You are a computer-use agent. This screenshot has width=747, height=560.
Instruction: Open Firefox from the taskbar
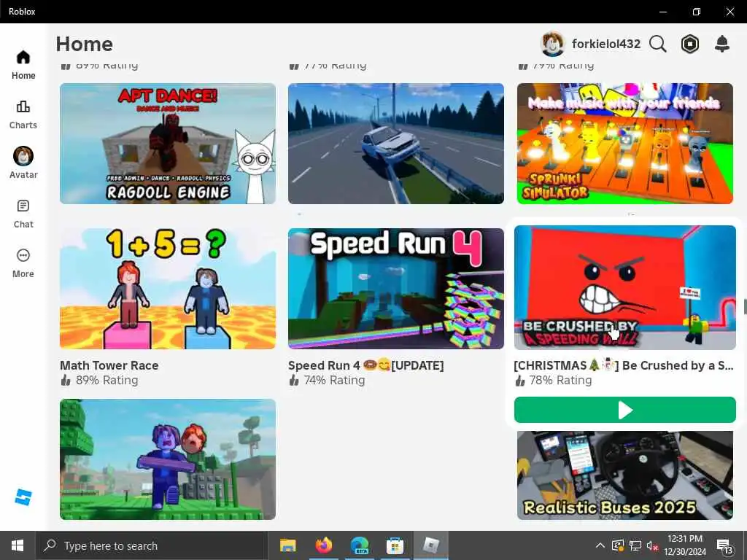pyautogui.click(x=323, y=545)
